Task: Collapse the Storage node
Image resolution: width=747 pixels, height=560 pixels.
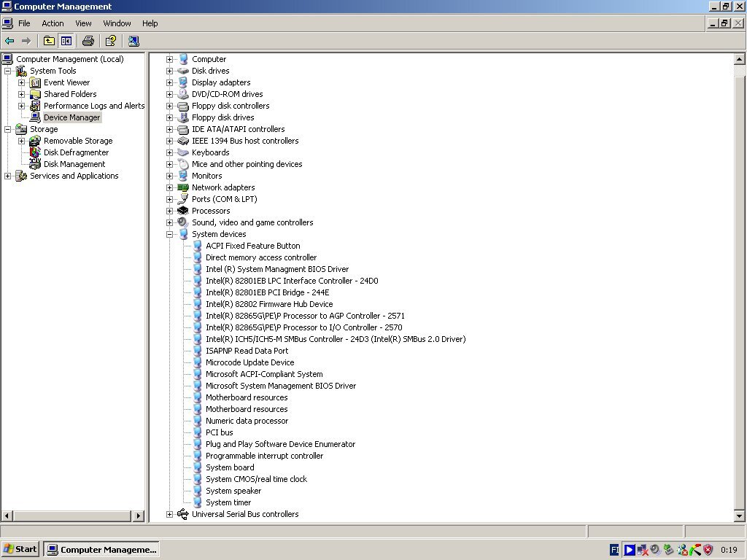Action: (7, 130)
